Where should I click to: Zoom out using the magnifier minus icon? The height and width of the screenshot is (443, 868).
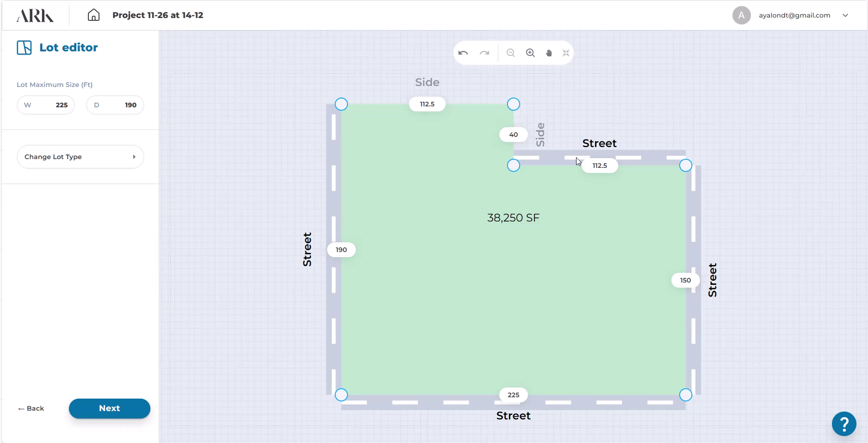pos(510,53)
